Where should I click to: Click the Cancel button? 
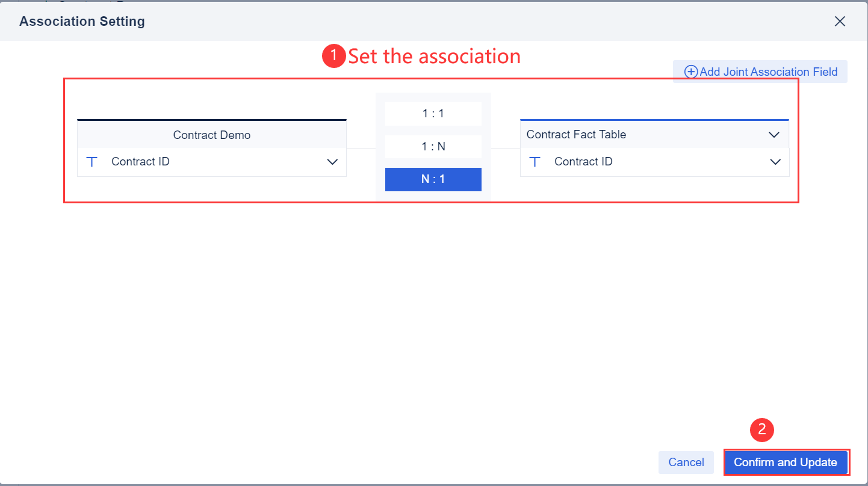[686, 462]
